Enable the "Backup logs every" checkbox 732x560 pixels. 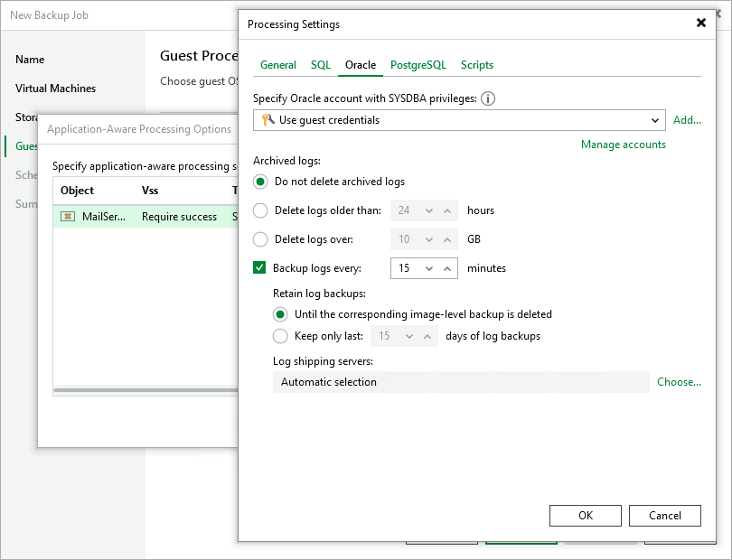[258, 268]
